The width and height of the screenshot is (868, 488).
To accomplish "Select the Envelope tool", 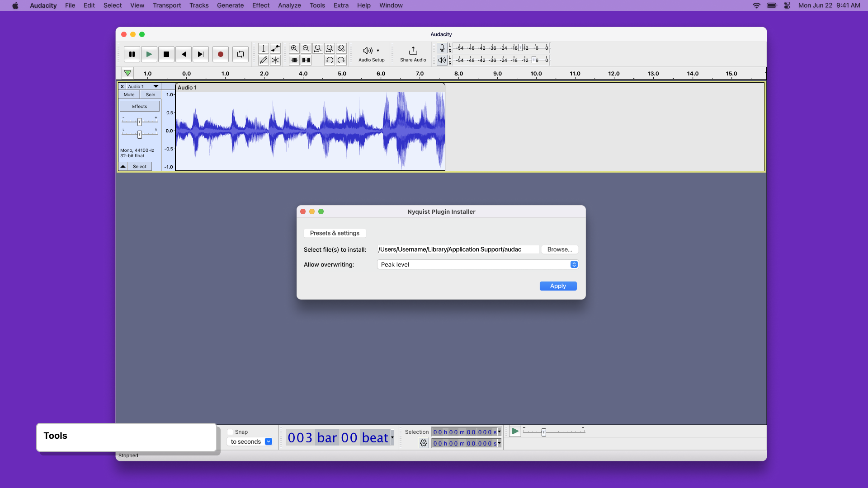I will click(275, 48).
